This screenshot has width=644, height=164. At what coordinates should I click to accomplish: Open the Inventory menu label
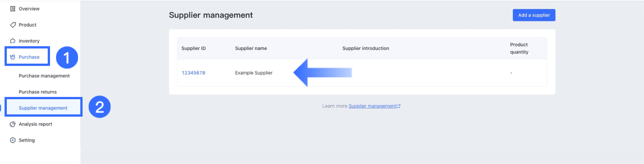tap(29, 41)
